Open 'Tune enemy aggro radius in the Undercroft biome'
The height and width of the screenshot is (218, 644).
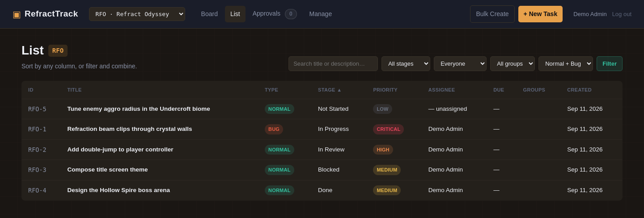point(139,109)
